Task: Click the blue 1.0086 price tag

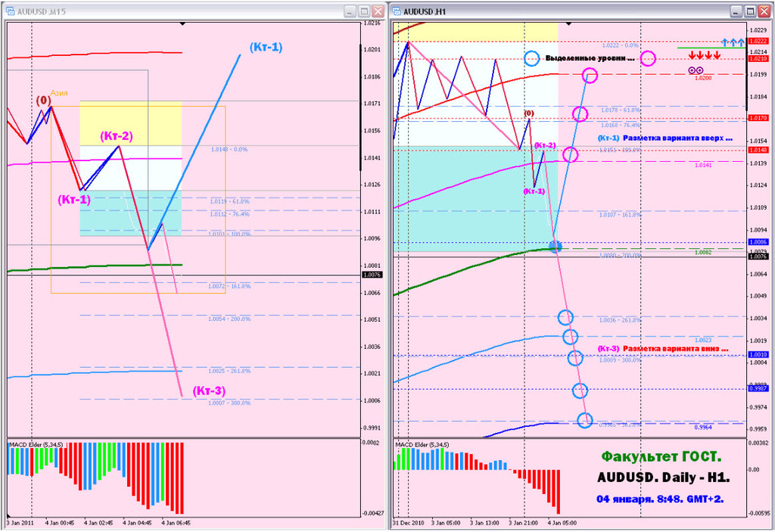Action: point(758,242)
